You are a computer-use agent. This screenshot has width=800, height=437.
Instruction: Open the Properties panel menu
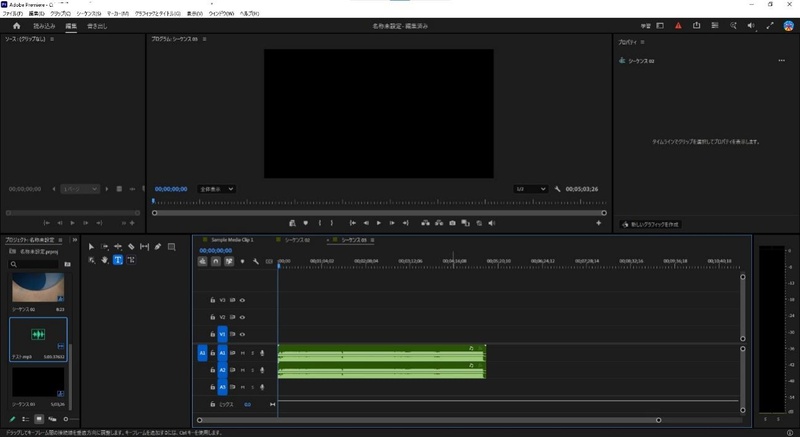point(642,42)
